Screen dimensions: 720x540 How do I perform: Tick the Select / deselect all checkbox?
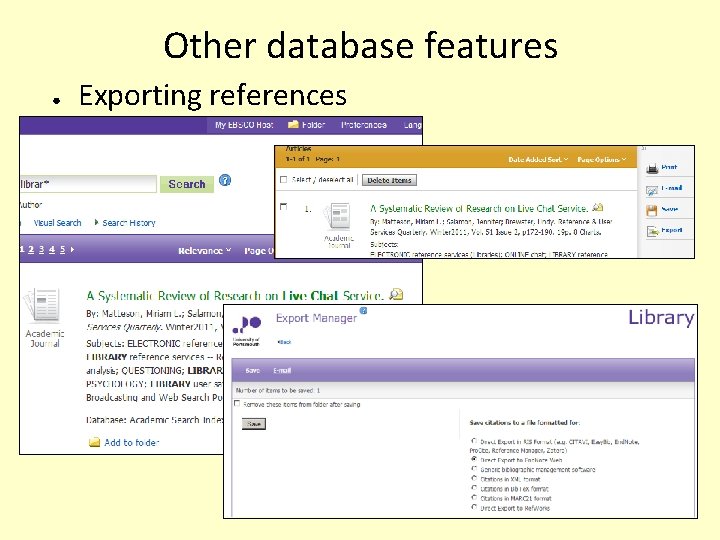coord(283,180)
